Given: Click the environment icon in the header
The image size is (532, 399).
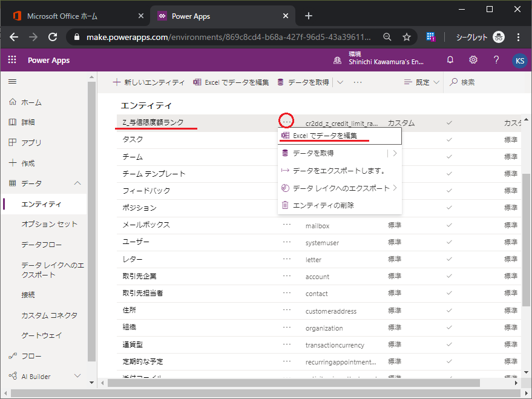Looking at the screenshot, I should (337, 61).
